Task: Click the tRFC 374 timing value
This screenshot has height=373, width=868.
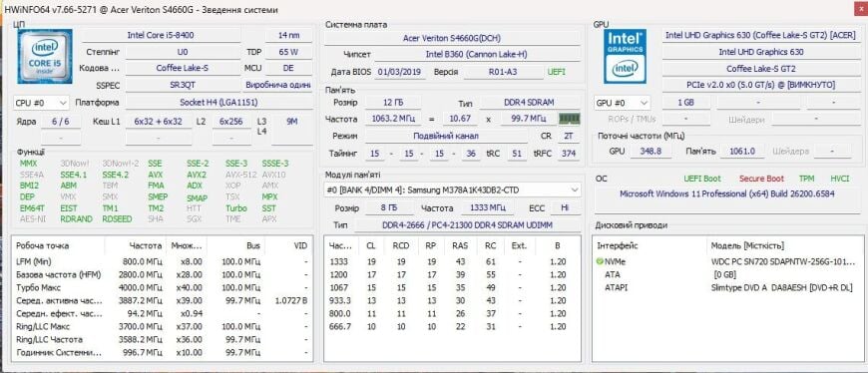Action: 569,154
